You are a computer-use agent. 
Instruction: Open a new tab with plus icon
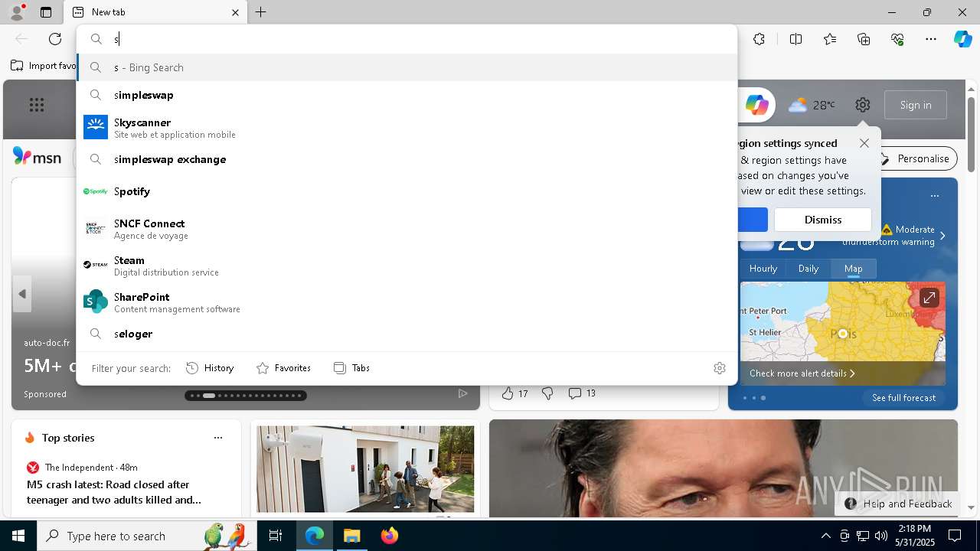[x=261, y=12]
